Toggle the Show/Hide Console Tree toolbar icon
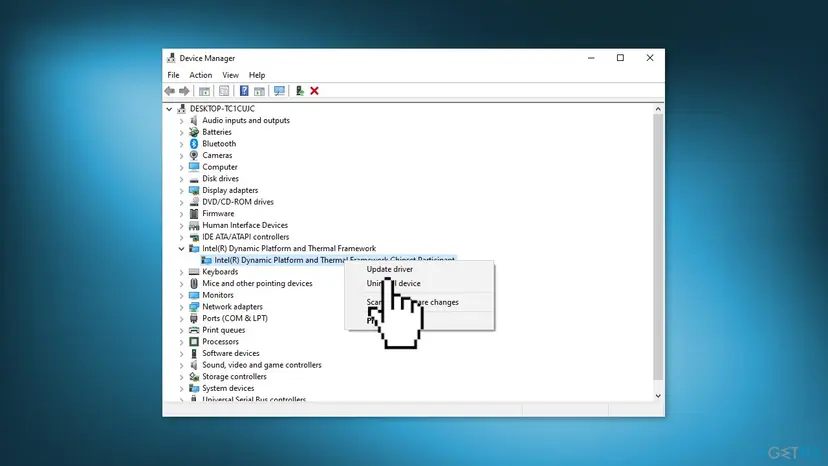Screen dimensions: 828x466 204,91
